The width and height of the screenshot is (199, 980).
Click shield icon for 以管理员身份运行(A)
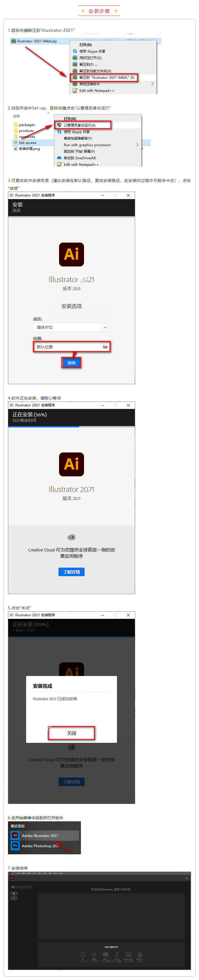(x=59, y=125)
